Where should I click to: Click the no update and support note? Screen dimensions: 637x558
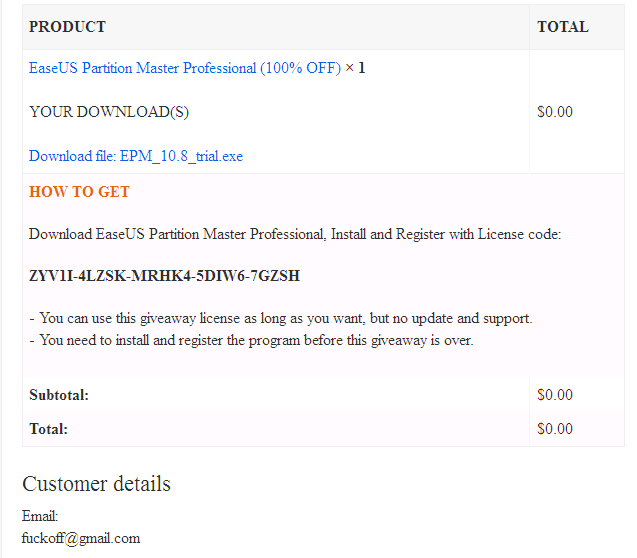280,318
